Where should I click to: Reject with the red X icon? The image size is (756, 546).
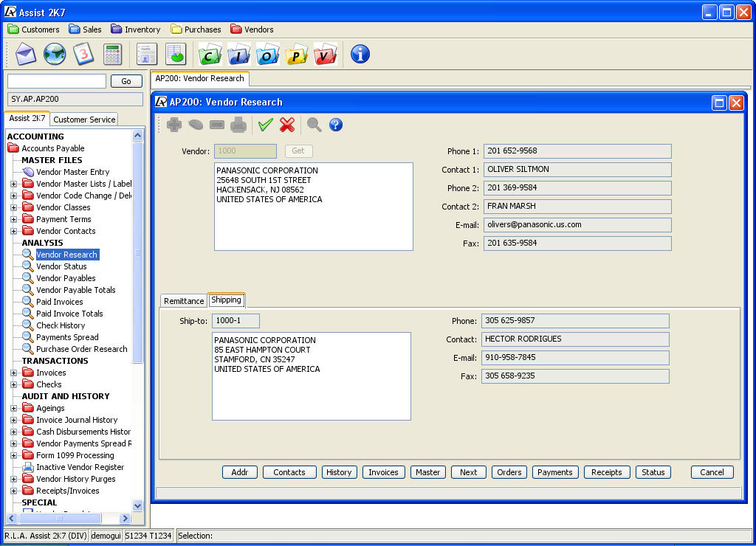coord(287,125)
